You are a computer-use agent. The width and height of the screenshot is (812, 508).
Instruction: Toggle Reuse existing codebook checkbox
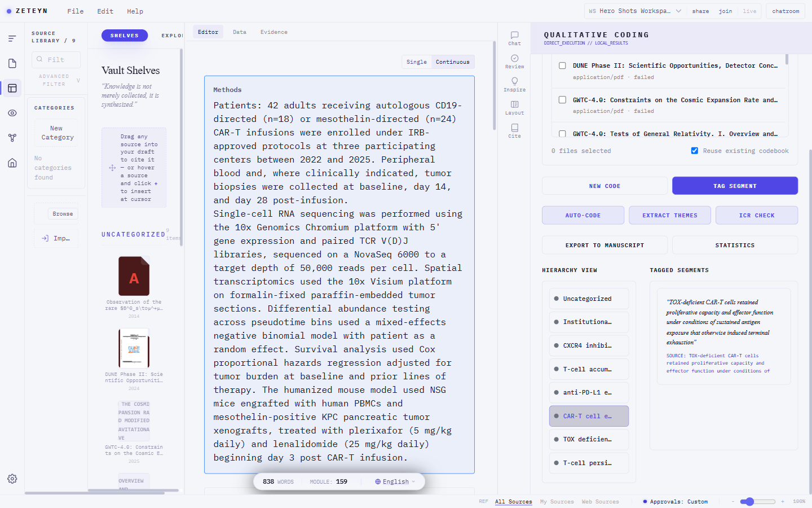(x=695, y=151)
